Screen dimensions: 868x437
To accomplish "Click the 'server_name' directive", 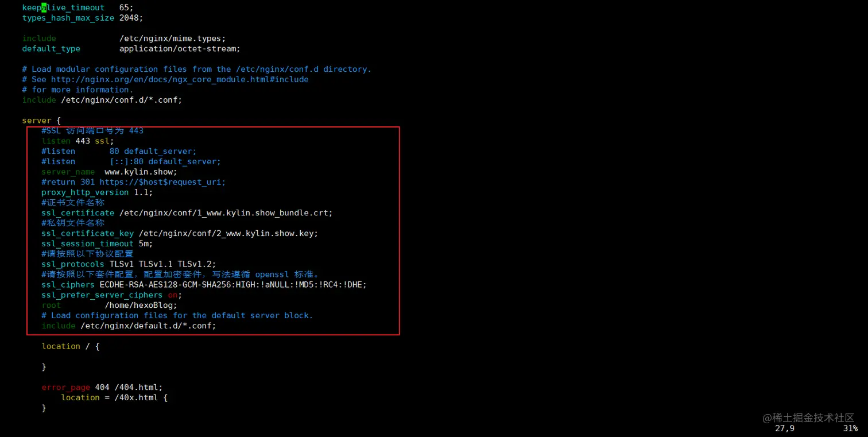I will [x=68, y=172].
